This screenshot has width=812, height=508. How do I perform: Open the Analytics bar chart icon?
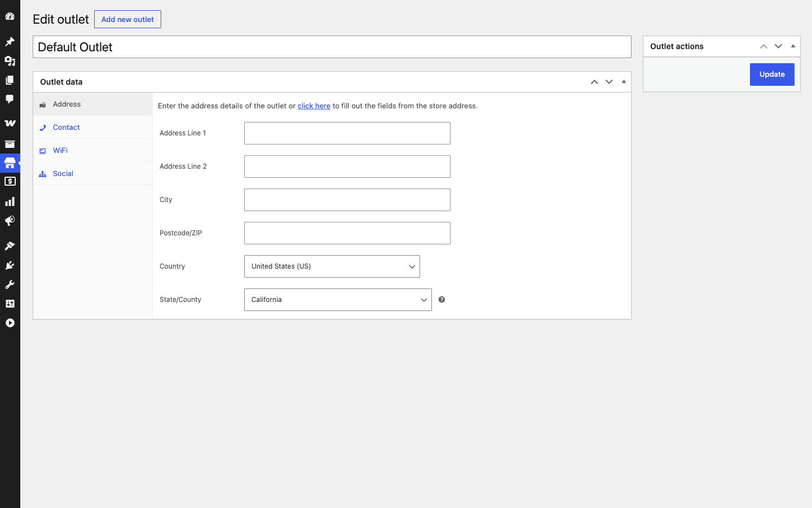(10, 202)
